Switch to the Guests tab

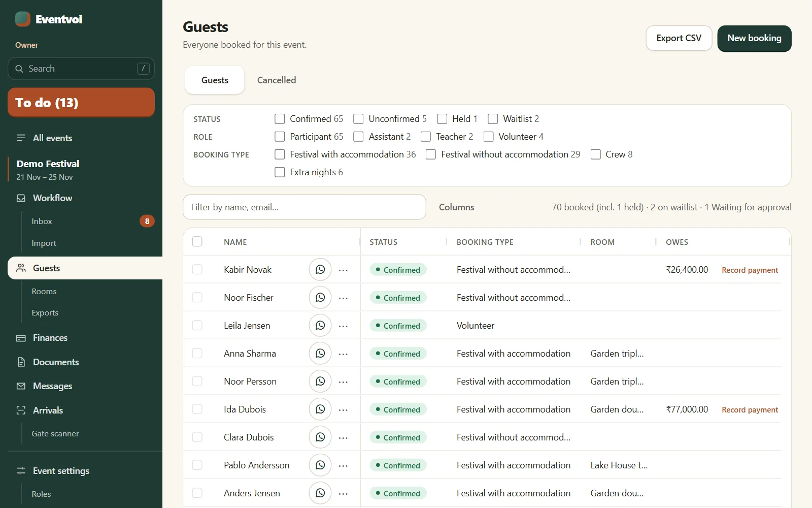click(x=215, y=80)
